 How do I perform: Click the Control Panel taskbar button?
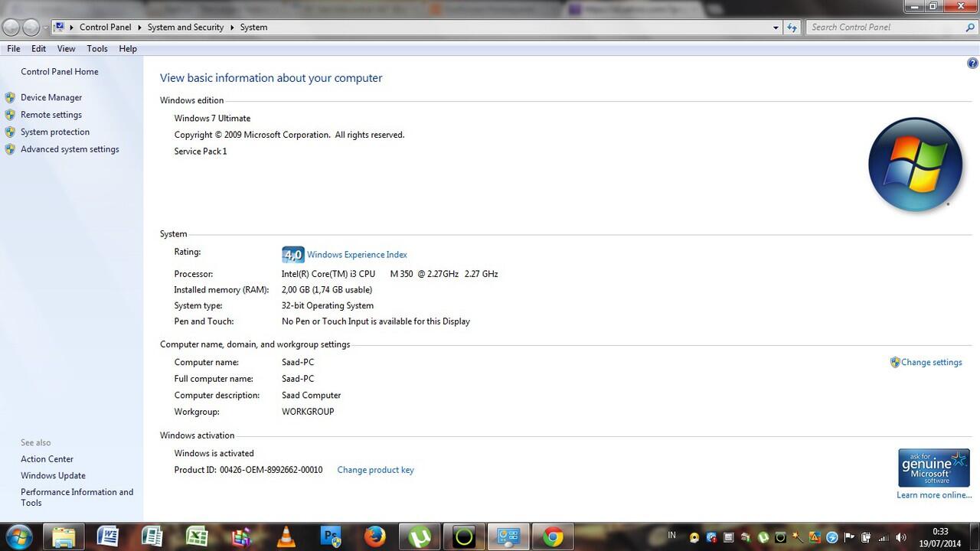(508, 537)
